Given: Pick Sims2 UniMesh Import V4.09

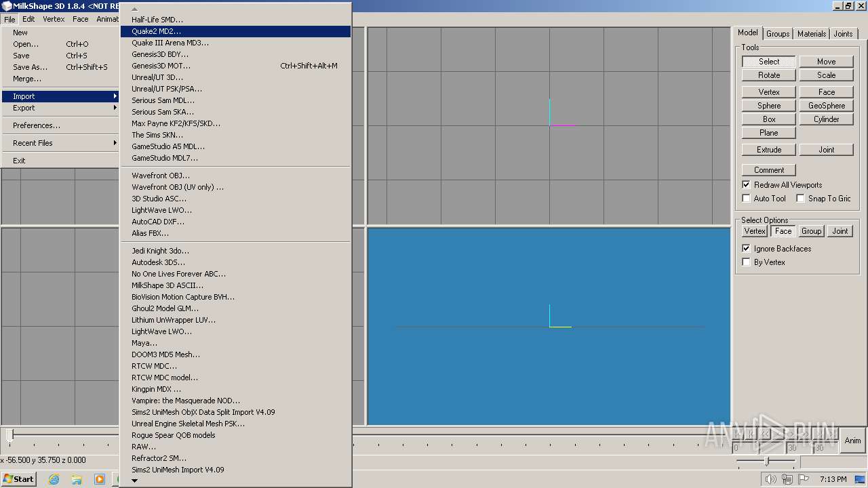Looking at the screenshot, I should tap(235, 470).
